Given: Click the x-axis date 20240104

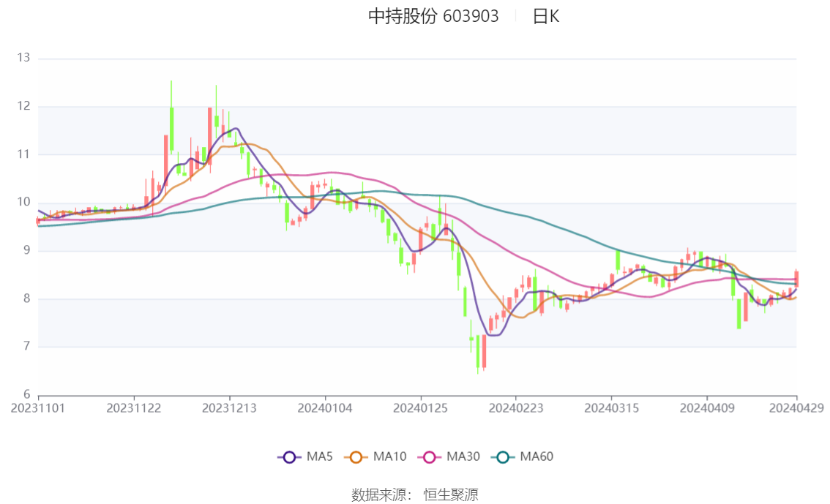Looking at the screenshot, I should [x=325, y=408].
